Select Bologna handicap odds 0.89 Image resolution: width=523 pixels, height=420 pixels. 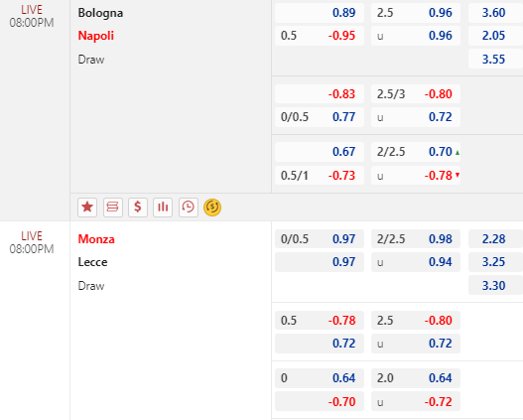pos(320,13)
